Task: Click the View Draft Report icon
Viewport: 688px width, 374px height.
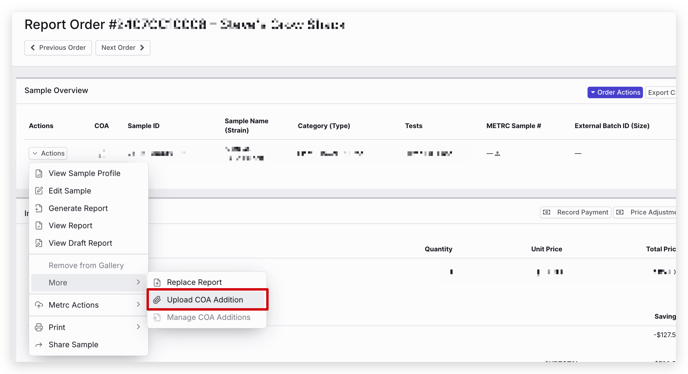Action: (39, 243)
